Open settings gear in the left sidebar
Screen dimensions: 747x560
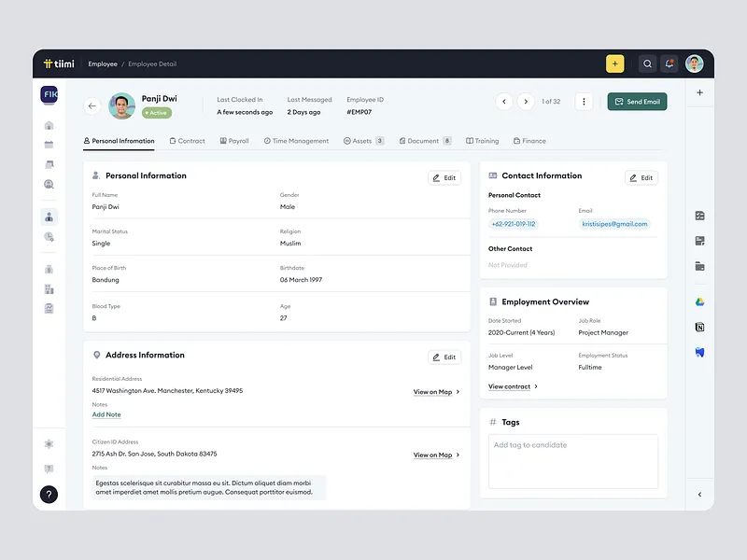(x=49, y=444)
